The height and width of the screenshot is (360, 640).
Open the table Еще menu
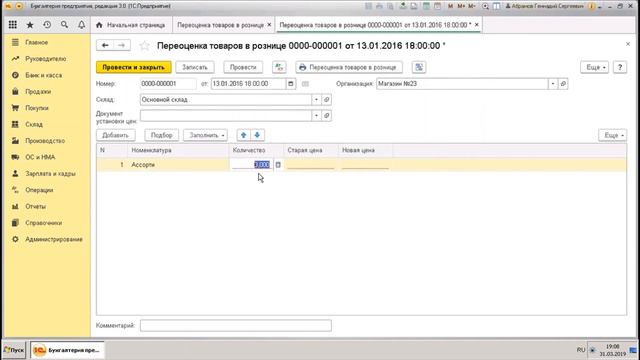click(x=613, y=135)
